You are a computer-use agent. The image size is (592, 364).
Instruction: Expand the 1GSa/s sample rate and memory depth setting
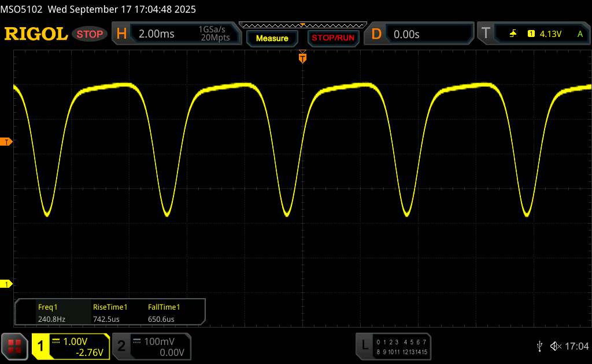coord(214,34)
